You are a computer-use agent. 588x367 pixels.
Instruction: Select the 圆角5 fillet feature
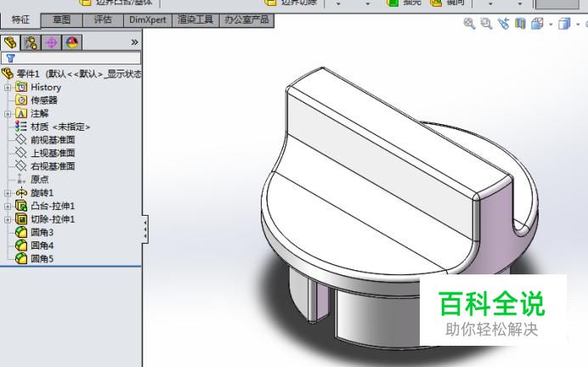(35, 258)
